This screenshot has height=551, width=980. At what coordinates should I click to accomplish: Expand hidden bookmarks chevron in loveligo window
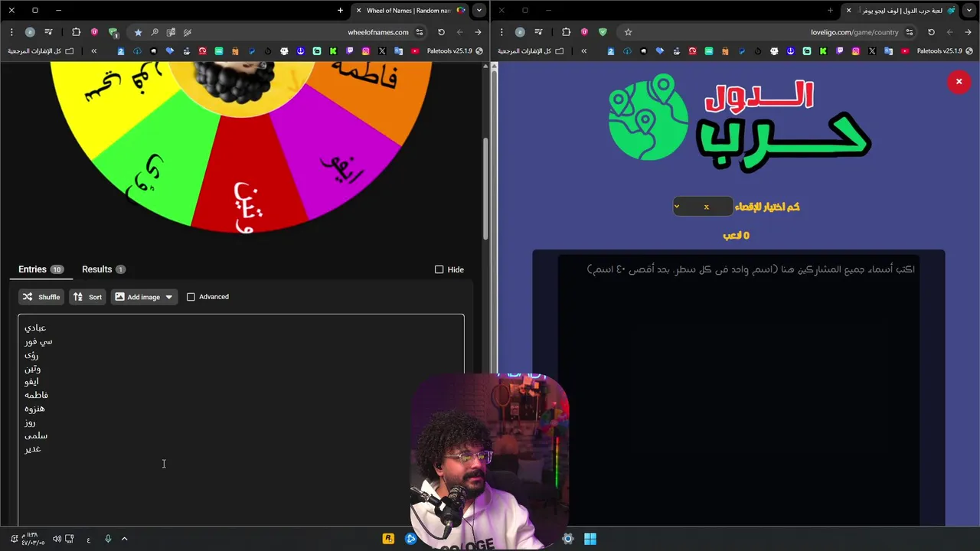[x=583, y=51]
